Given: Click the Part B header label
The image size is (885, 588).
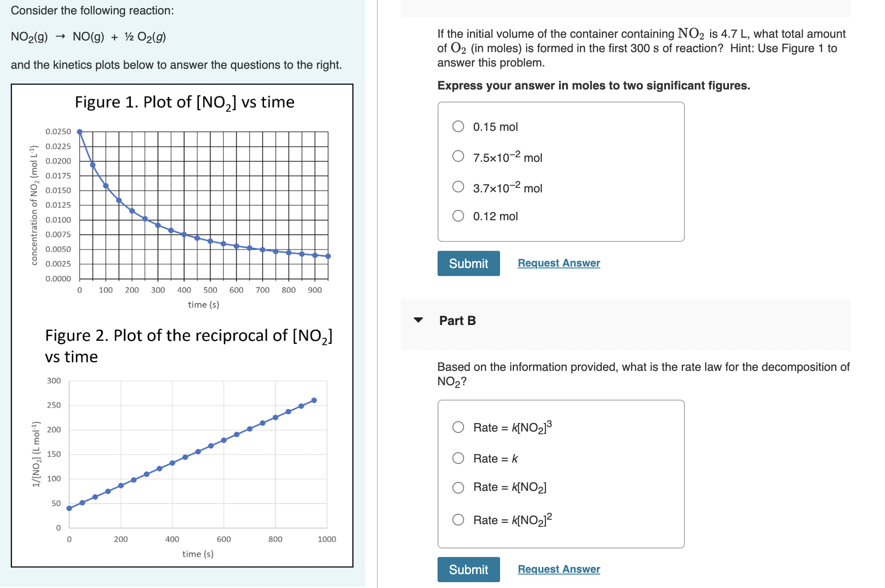Looking at the screenshot, I should (x=457, y=321).
